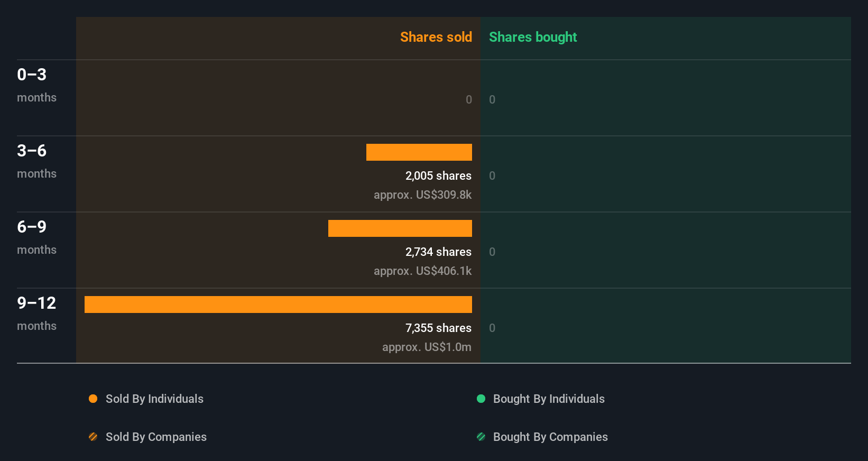Click the 3–6 months orange sold bar

point(419,152)
